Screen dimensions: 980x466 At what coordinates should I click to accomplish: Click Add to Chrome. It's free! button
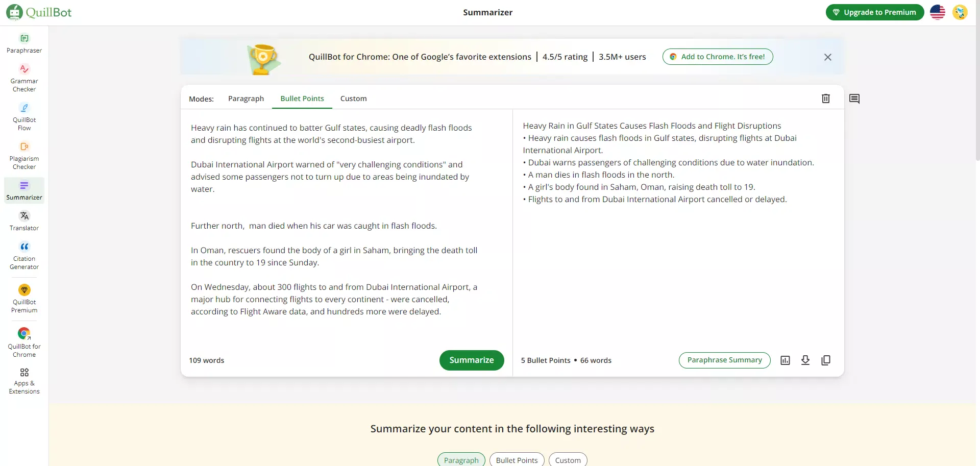point(718,57)
